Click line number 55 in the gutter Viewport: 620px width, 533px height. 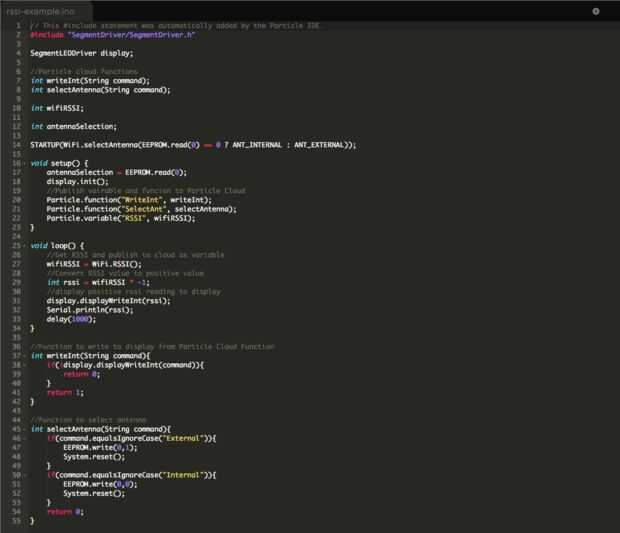point(16,521)
